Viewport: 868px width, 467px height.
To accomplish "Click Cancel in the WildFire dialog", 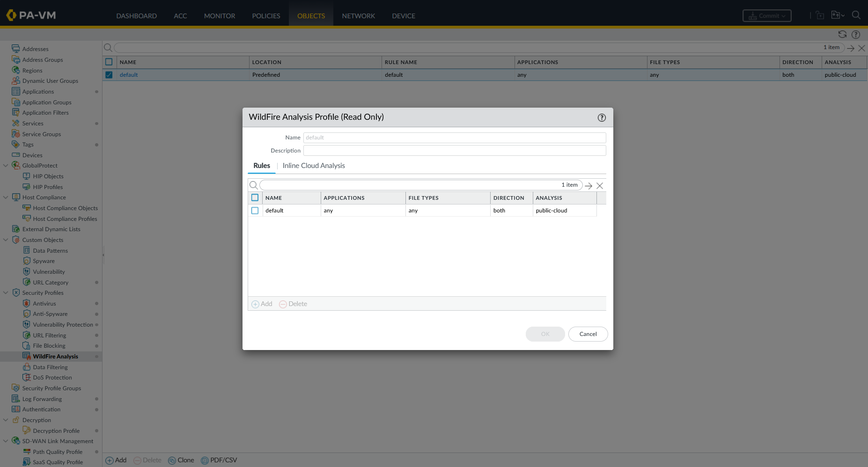I will [588, 334].
